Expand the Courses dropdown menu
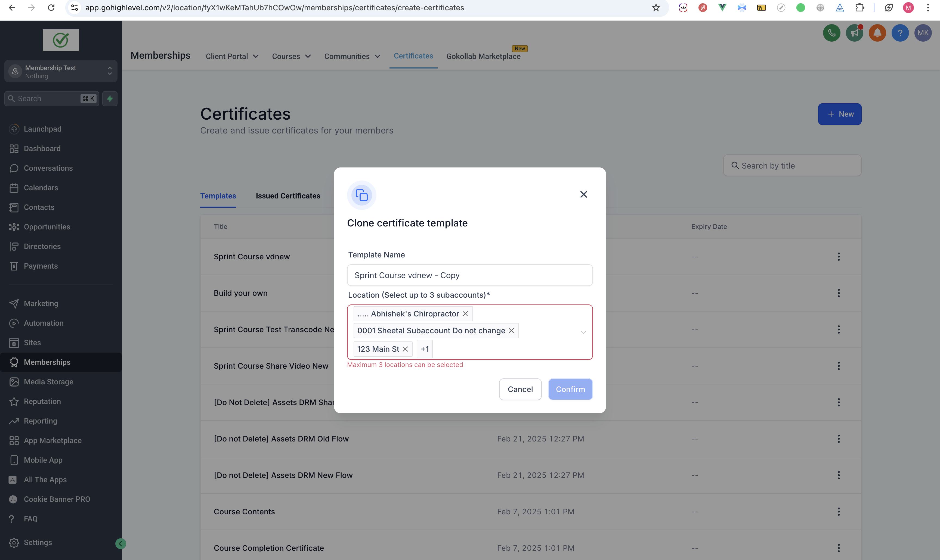The width and height of the screenshot is (940, 560). (x=291, y=56)
